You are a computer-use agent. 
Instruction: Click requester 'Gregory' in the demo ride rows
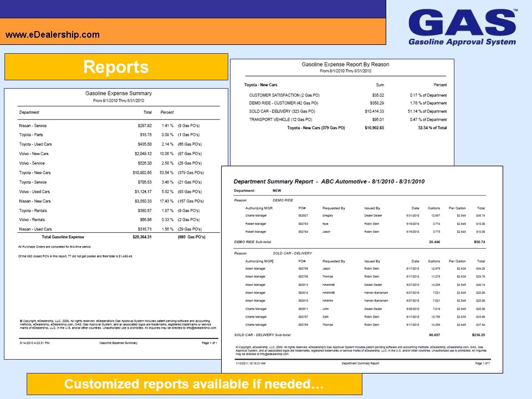[x=328, y=216]
